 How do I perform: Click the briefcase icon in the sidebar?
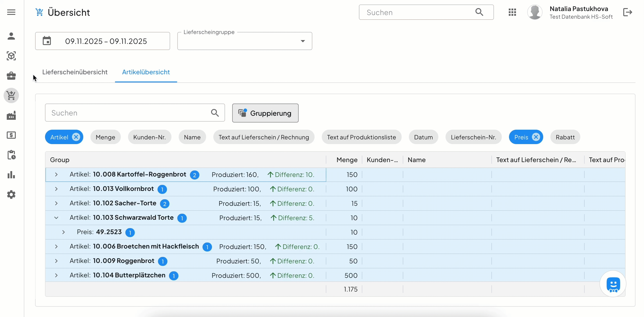tap(11, 76)
